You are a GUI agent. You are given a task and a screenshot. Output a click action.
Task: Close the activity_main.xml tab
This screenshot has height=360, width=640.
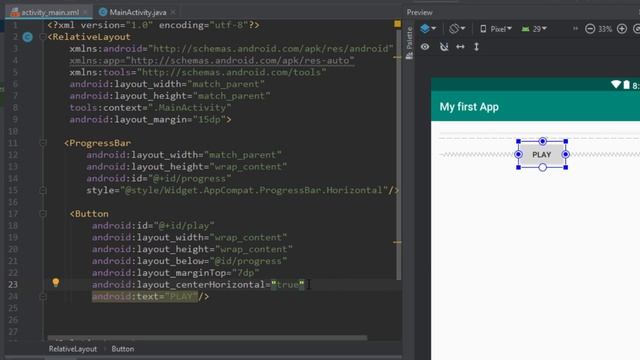coord(86,12)
